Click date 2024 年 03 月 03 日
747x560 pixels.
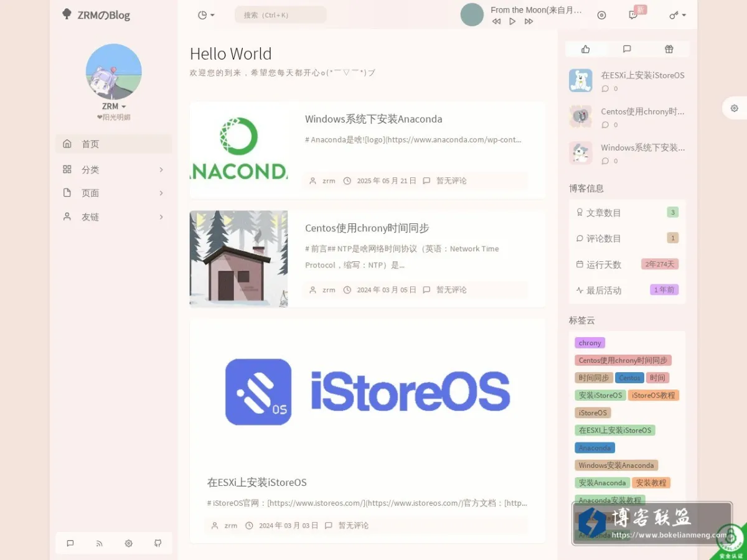pyautogui.click(x=288, y=526)
